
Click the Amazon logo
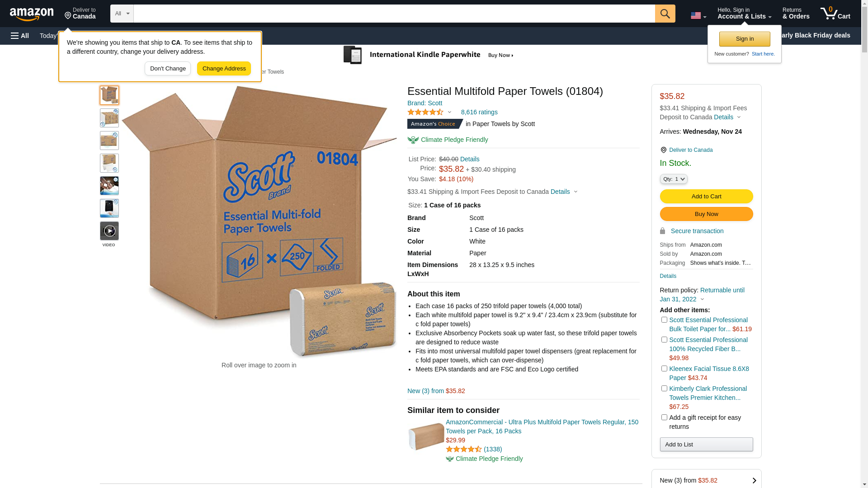point(32,14)
